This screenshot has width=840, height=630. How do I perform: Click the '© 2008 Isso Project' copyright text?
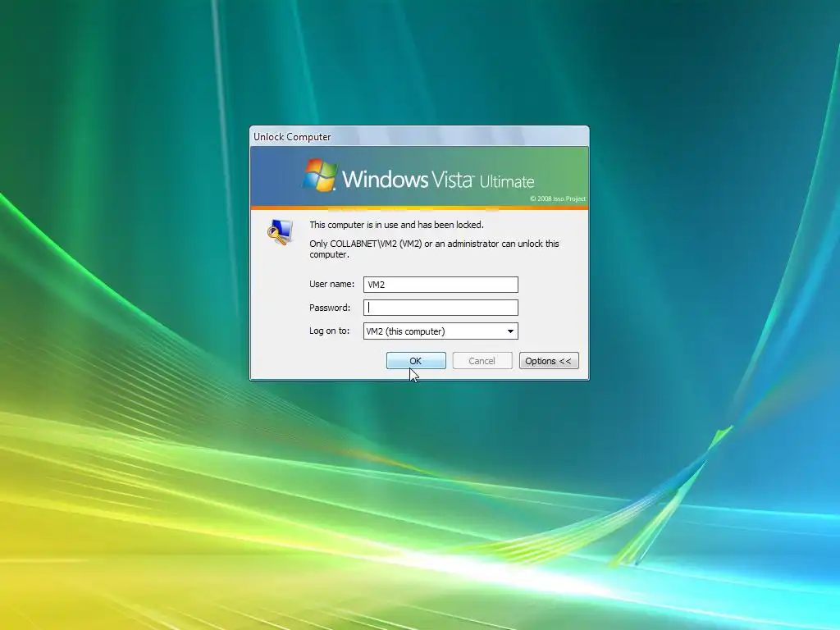[x=558, y=199]
